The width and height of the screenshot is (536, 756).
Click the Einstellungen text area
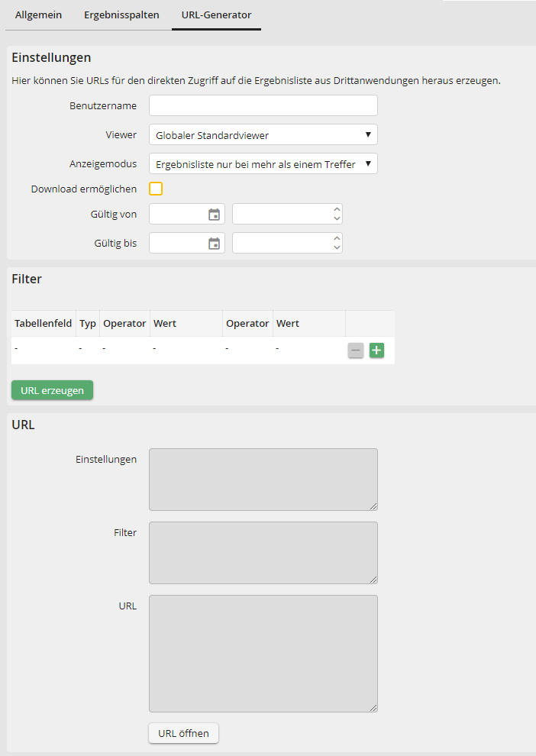[263, 479]
